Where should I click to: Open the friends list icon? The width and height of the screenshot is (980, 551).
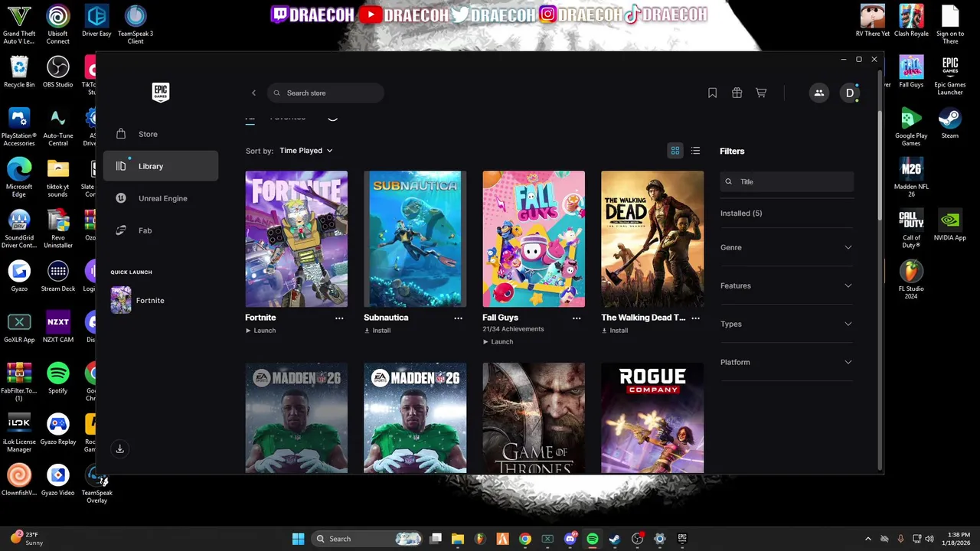pyautogui.click(x=818, y=93)
